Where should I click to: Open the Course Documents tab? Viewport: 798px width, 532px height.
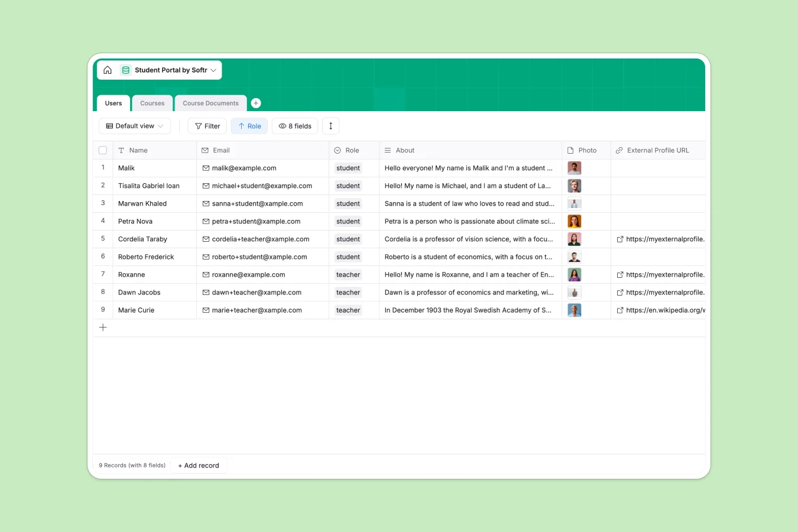tap(210, 103)
